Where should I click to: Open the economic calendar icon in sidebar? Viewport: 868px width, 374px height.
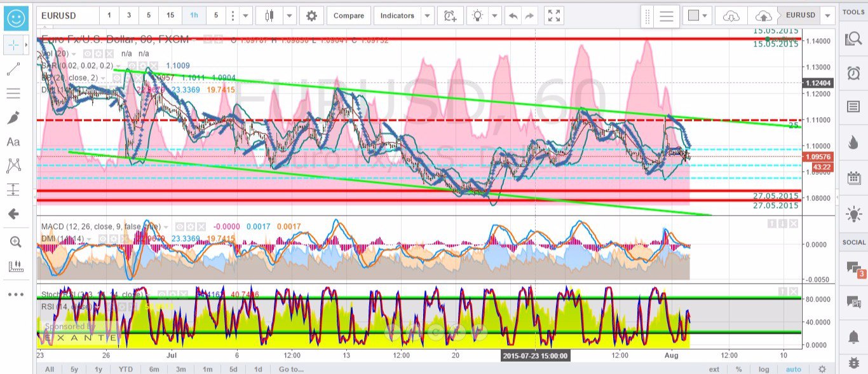pos(853,179)
